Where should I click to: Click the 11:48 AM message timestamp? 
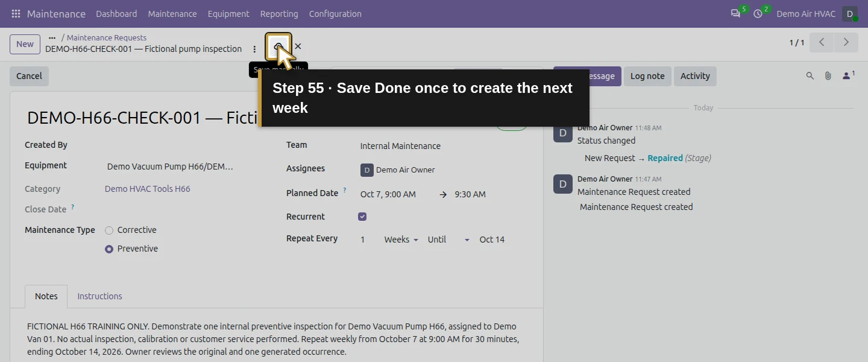(648, 128)
